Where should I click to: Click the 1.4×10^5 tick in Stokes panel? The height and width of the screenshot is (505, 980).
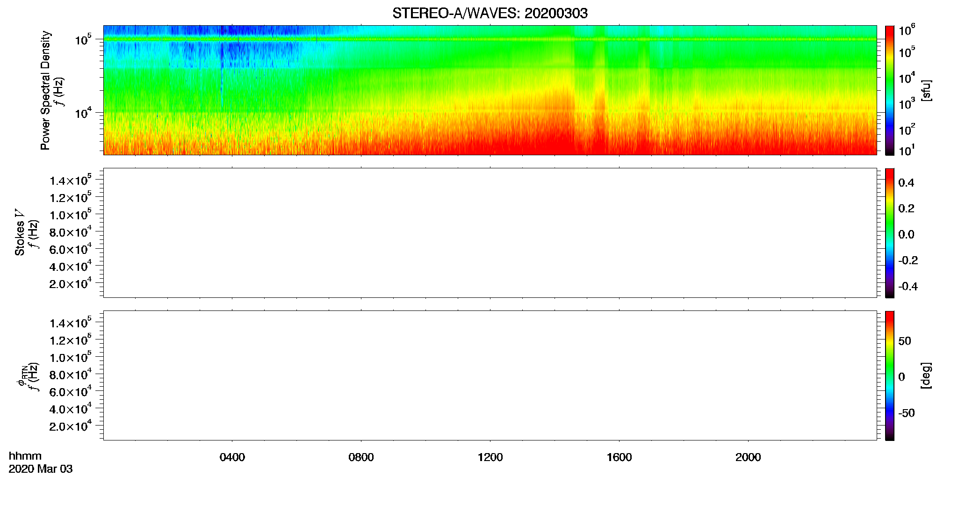(x=71, y=180)
